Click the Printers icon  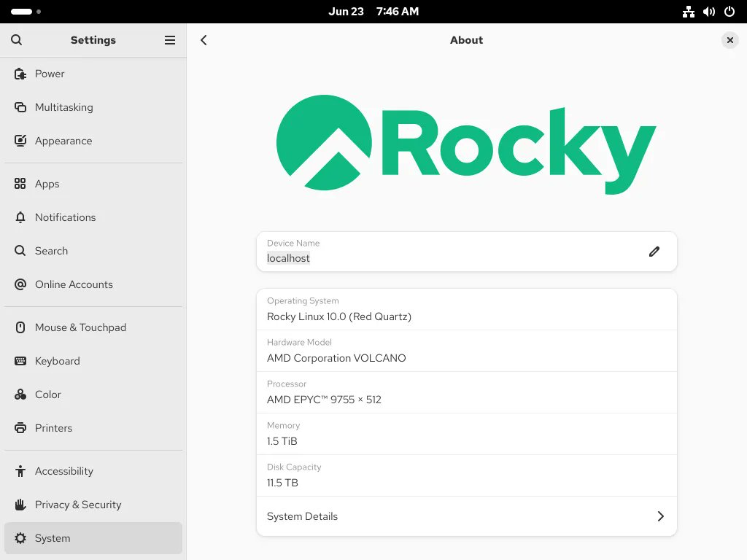[x=19, y=428]
